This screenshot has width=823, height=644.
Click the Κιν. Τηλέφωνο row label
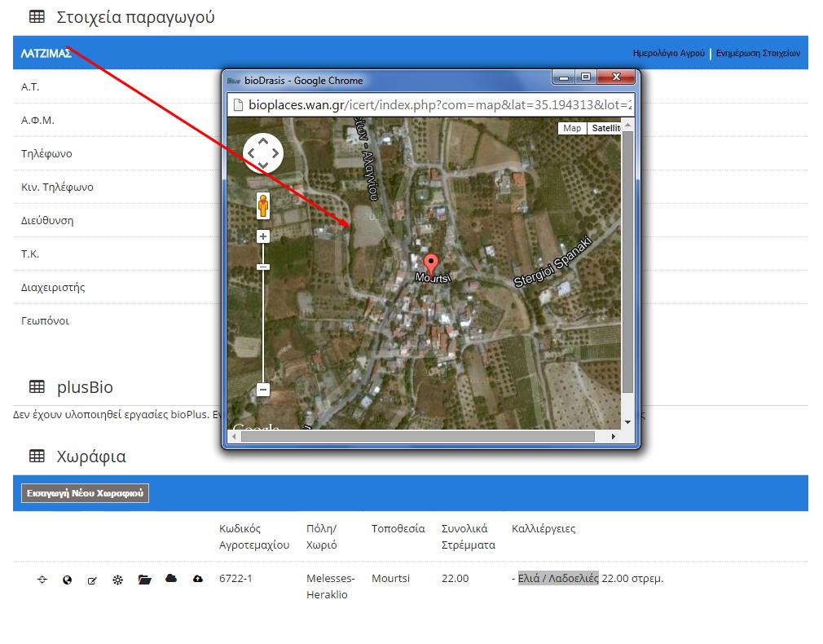[x=57, y=187]
